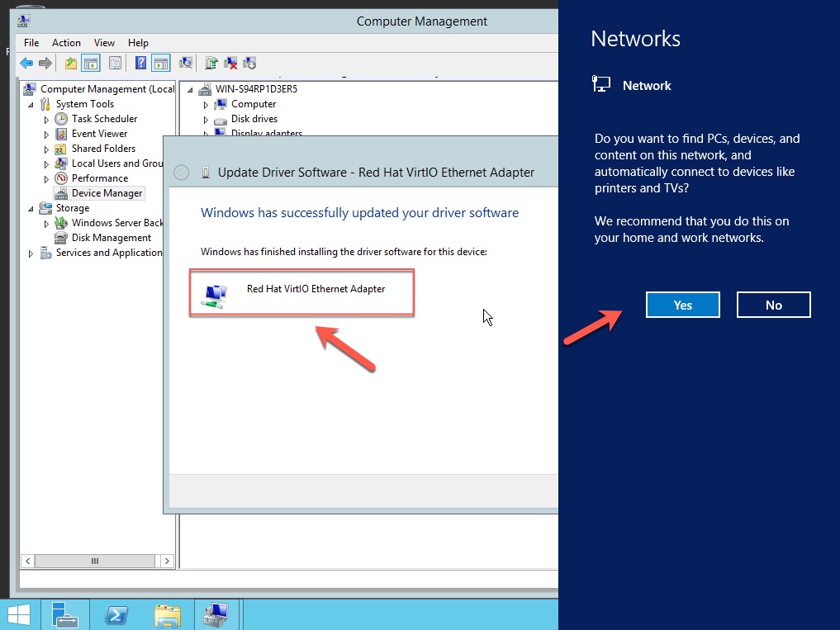Click Yes in Networks panel
The image size is (840, 630).
pos(682,305)
